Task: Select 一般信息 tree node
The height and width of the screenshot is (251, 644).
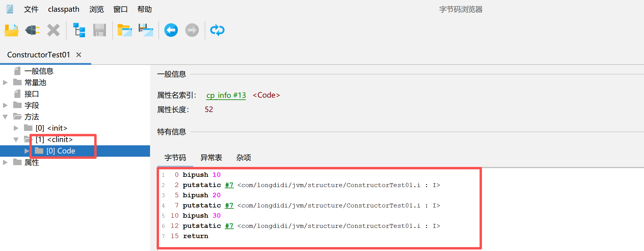Action: point(39,71)
